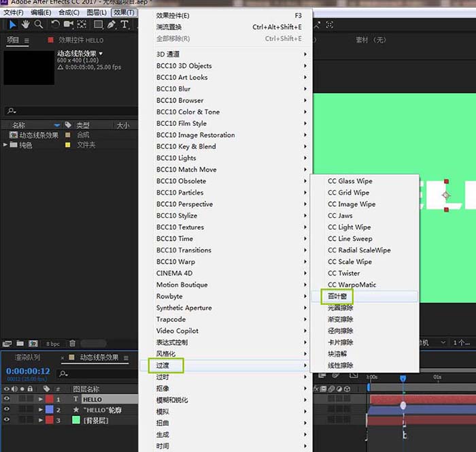
Task: Switch to 效果控件 HELLO panel tab
Action: [x=81, y=40]
